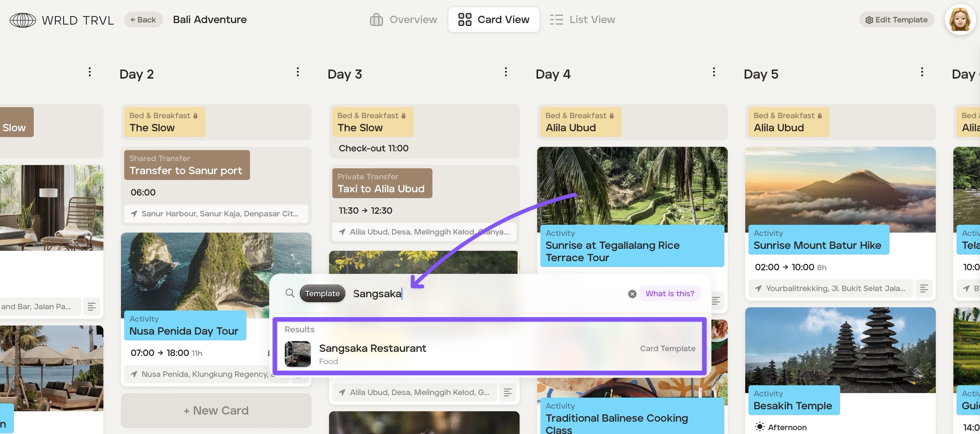Click the 'What is this?' link
This screenshot has width=980, height=434.
(669, 293)
